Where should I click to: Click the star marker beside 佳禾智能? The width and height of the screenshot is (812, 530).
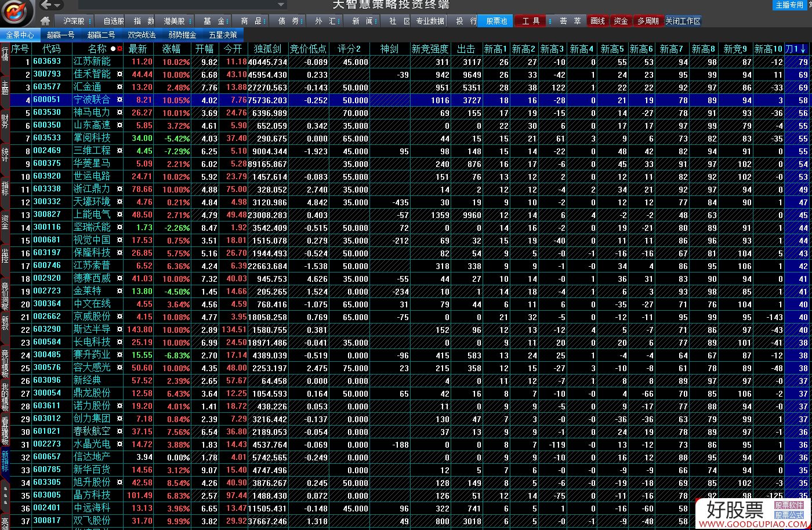pyautogui.click(x=119, y=74)
